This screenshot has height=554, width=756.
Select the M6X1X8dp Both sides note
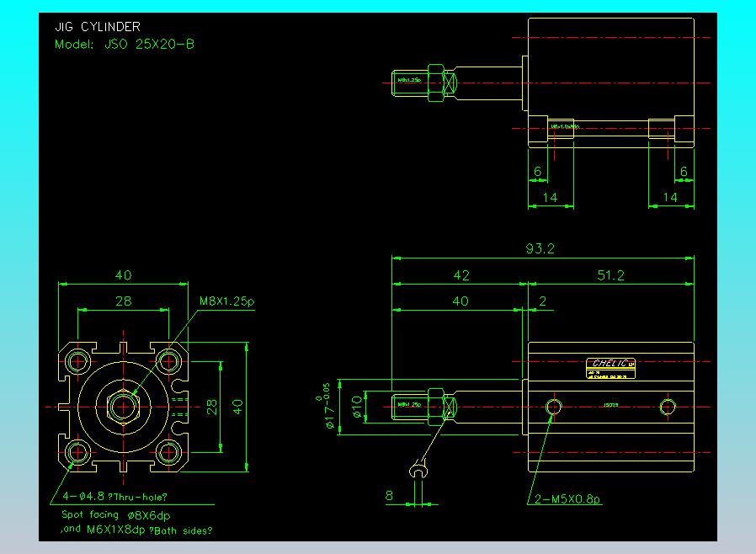137,530
